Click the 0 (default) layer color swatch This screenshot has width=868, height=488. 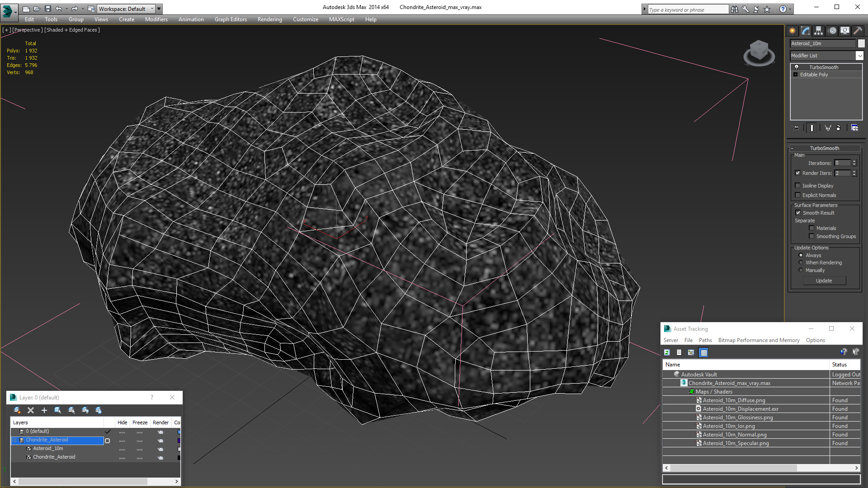[179, 432]
